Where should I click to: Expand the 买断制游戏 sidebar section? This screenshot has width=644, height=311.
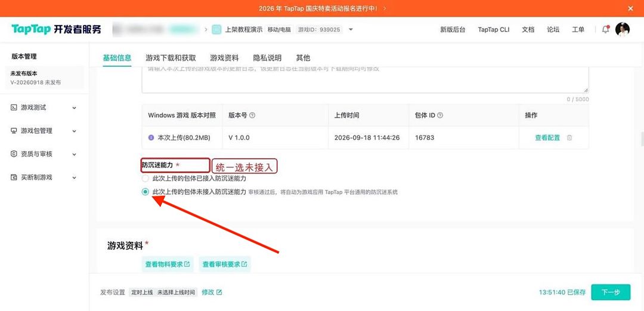(75, 178)
